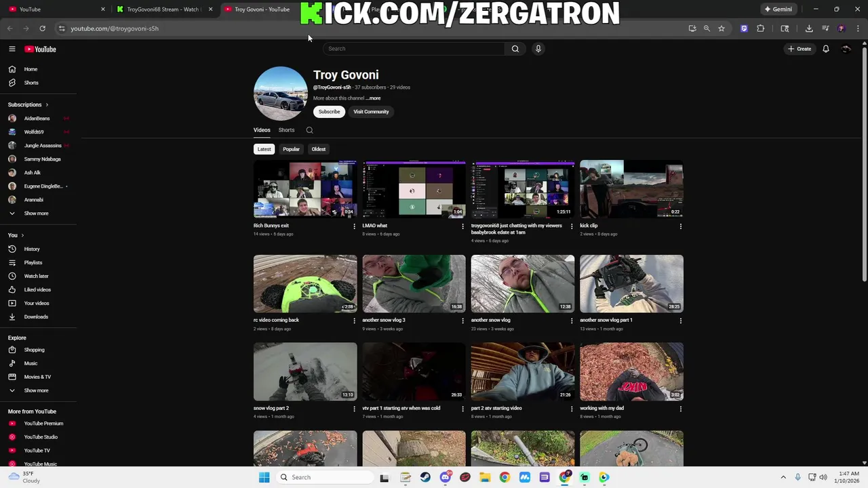Image resolution: width=868 pixels, height=488 pixels.
Task: Open options menu for kick clip video
Action: tap(681, 226)
